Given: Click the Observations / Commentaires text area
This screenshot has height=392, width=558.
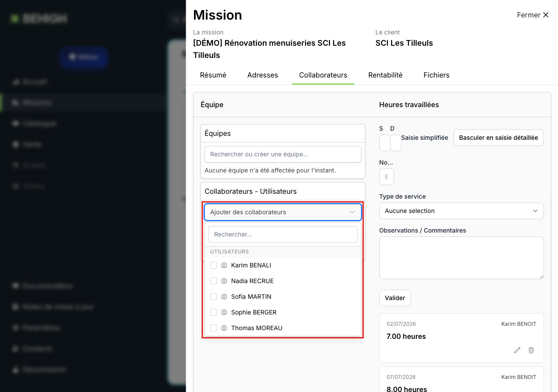Looking at the screenshot, I should (x=461, y=258).
